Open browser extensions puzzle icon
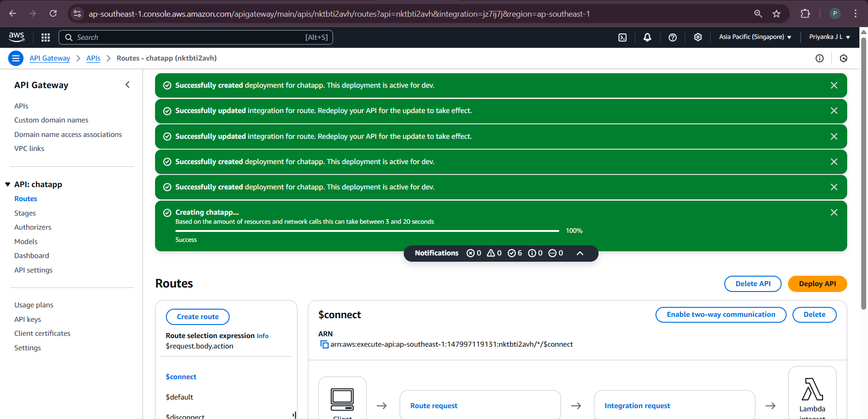The height and width of the screenshot is (419, 868). [x=805, y=14]
